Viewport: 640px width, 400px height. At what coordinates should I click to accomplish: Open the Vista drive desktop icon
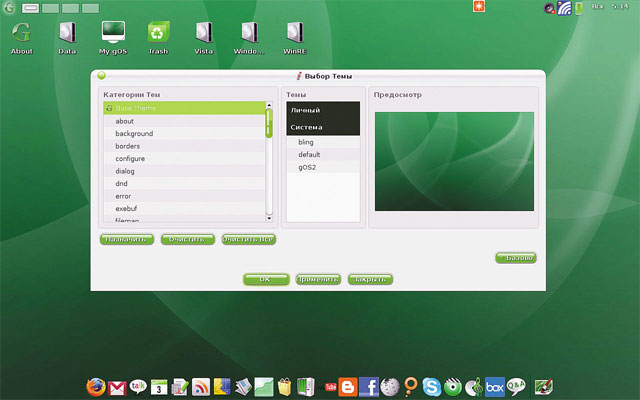pyautogui.click(x=204, y=38)
